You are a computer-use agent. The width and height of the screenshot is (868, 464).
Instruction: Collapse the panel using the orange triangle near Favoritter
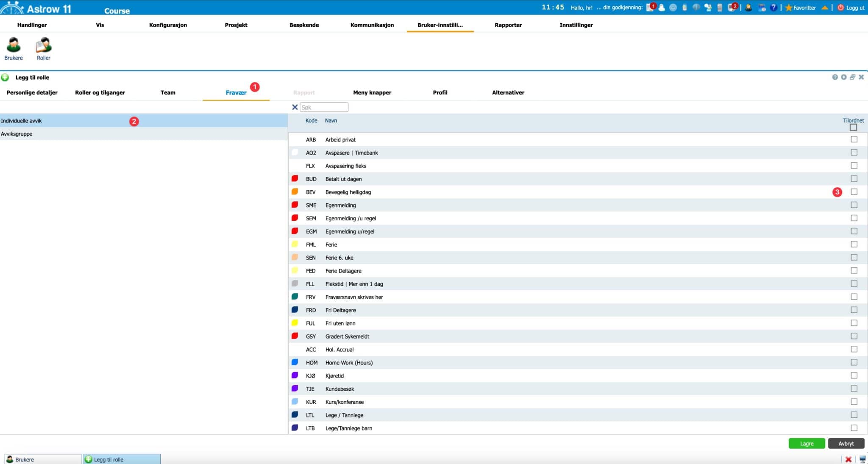824,8
